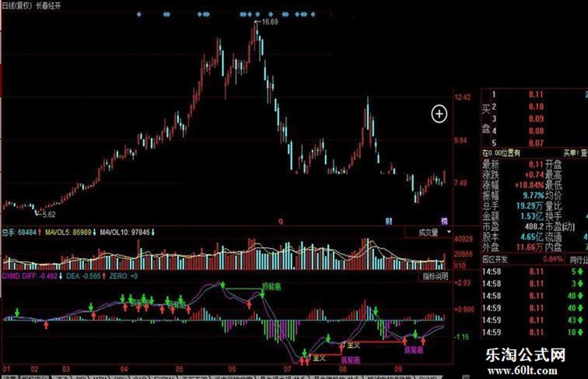Click the red 'q' marker on the timeline
588x379 pixels.
(281, 221)
